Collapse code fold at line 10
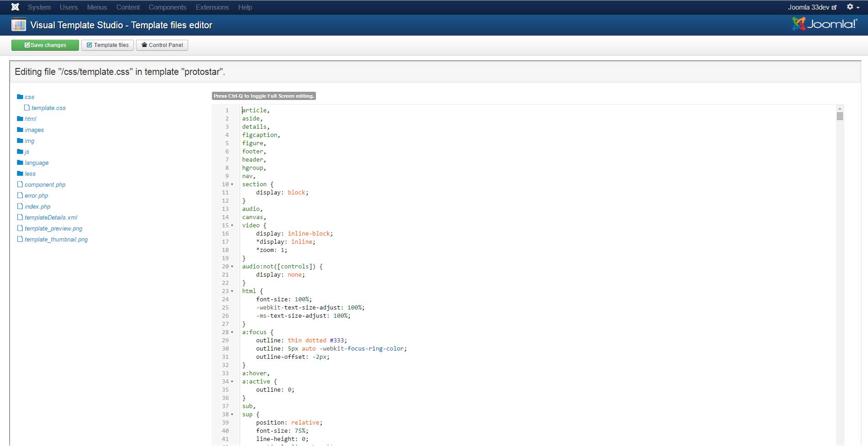Screen dimensions: 868x446 (x=232, y=184)
